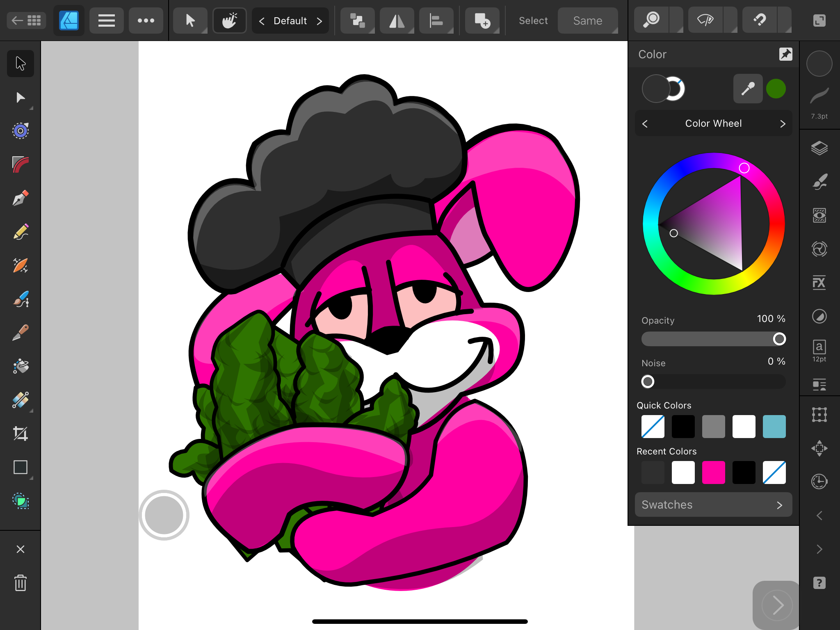Go to next preset after Default
The width and height of the screenshot is (840, 630).
[x=320, y=21]
